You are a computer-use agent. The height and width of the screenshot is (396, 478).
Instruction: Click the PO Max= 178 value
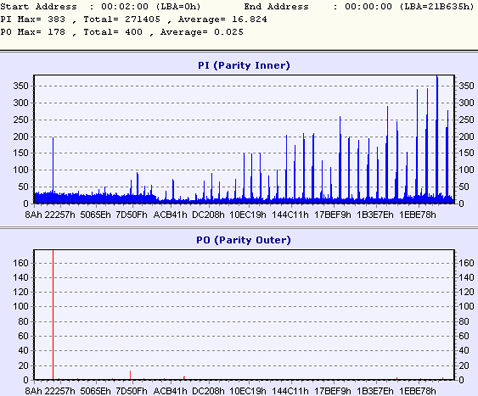[33, 32]
